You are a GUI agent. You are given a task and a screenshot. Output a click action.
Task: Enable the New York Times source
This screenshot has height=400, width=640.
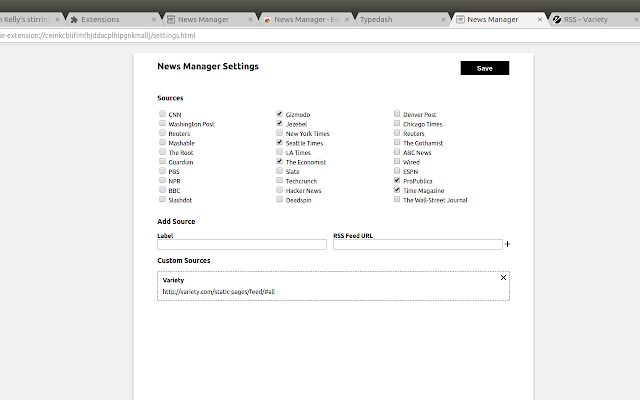[280, 133]
